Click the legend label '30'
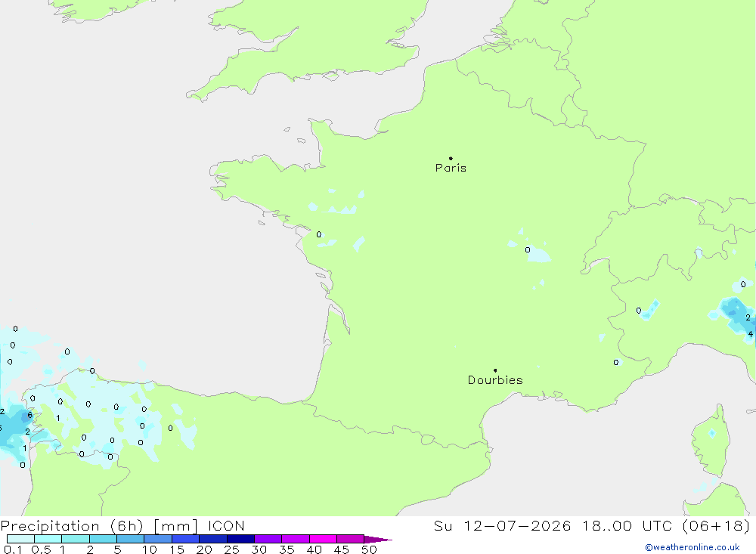756x554 pixels. [x=259, y=549]
